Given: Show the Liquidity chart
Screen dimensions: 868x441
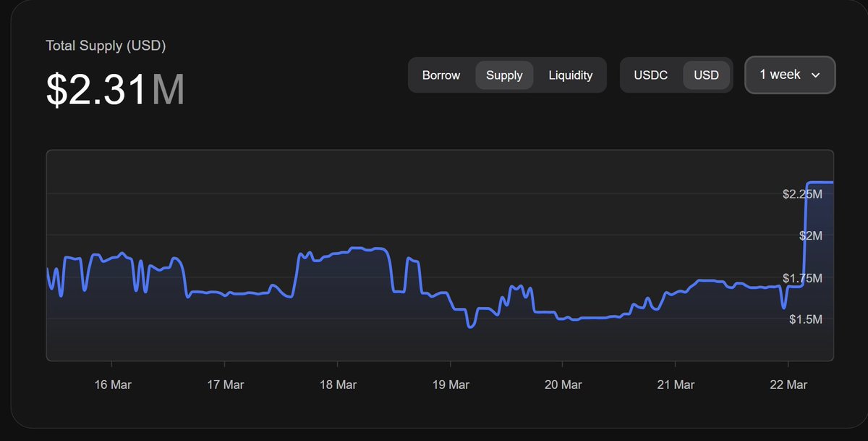Looking at the screenshot, I should tap(571, 75).
